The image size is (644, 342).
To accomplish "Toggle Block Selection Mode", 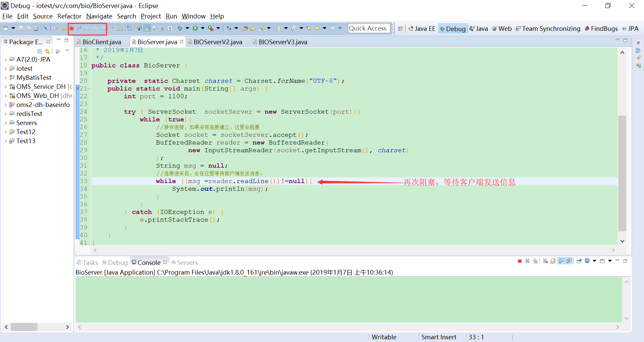I will coord(162,28).
